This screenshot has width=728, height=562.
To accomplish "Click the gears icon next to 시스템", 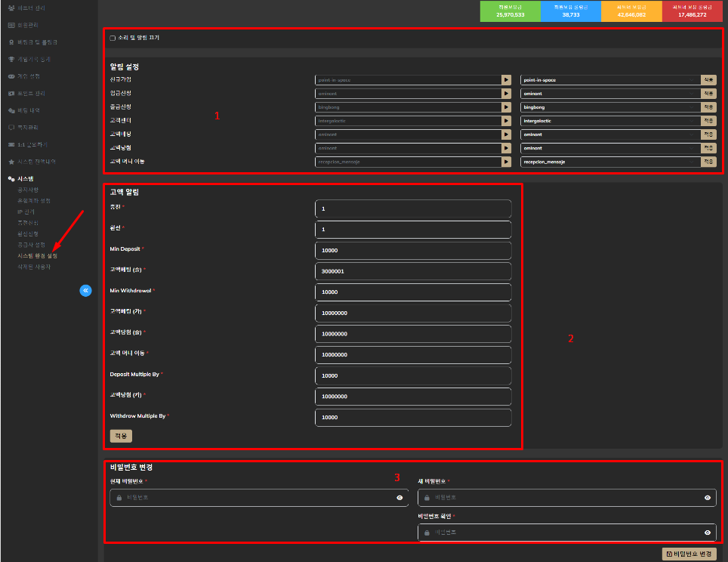I will coord(11,178).
